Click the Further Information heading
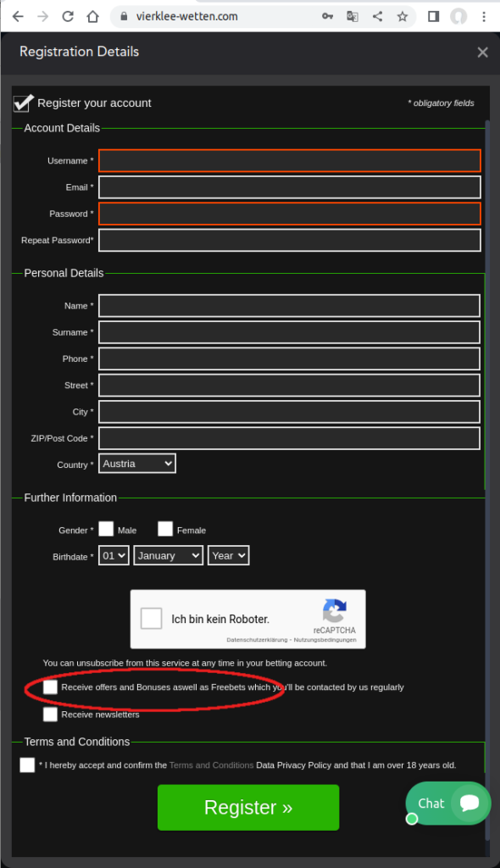 pyautogui.click(x=70, y=498)
